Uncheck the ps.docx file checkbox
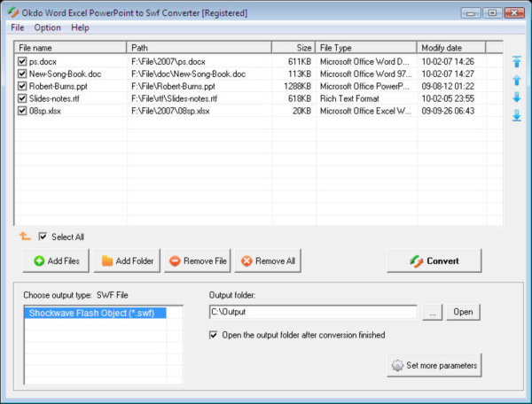The width and height of the screenshot is (532, 404). pos(22,61)
